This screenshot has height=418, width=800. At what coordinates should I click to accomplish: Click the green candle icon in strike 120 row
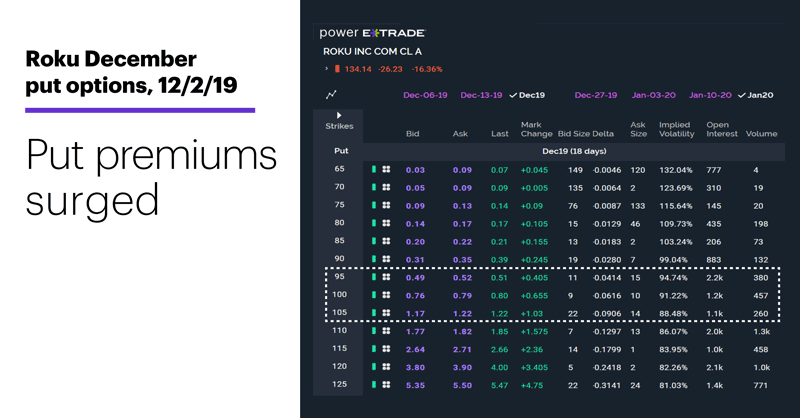(374, 366)
